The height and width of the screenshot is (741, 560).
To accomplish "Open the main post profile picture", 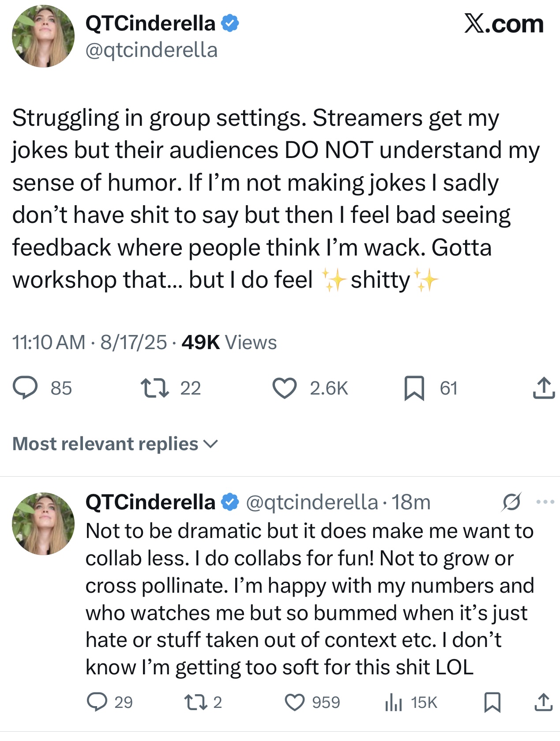I will click(x=43, y=36).
